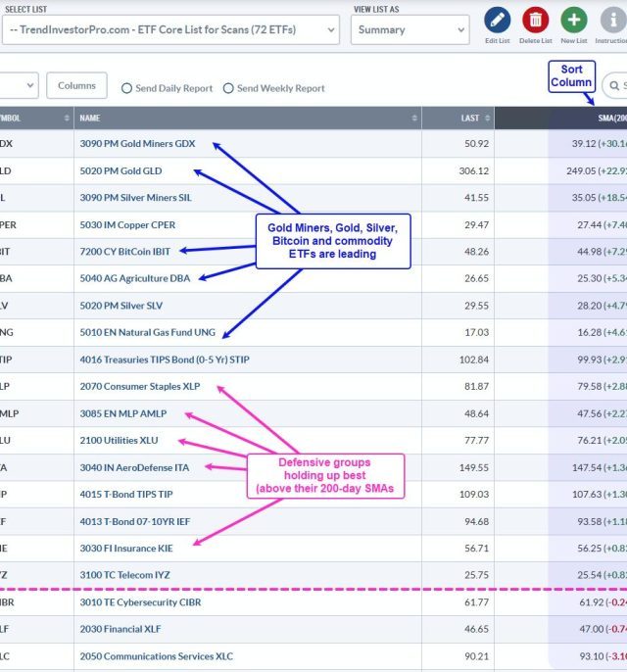The height and width of the screenshot is (672, 627).
Task: Enable Send Daily Report option
Action: pos(126,88)
